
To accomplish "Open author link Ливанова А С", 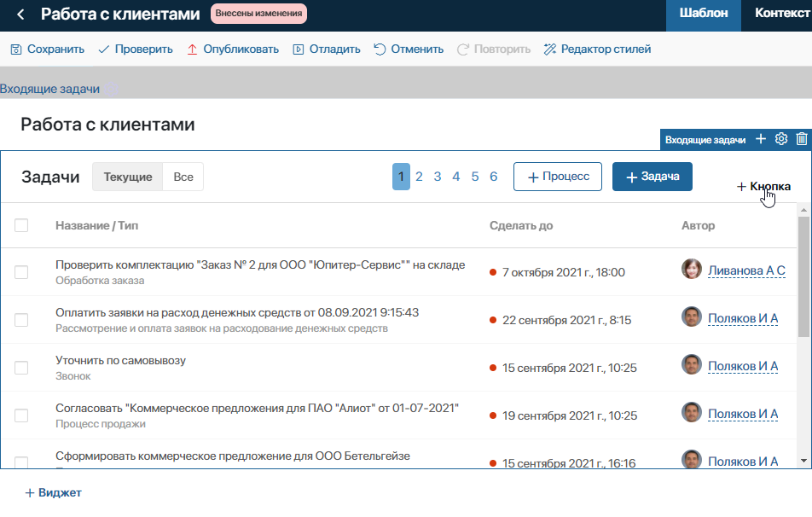I will click(x=746, y=270).
